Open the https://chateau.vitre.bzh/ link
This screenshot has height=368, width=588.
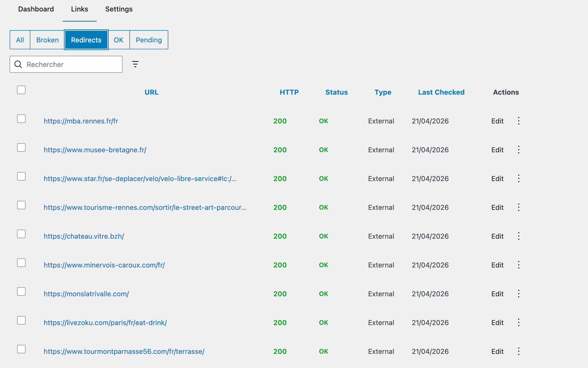pos(83,236)
